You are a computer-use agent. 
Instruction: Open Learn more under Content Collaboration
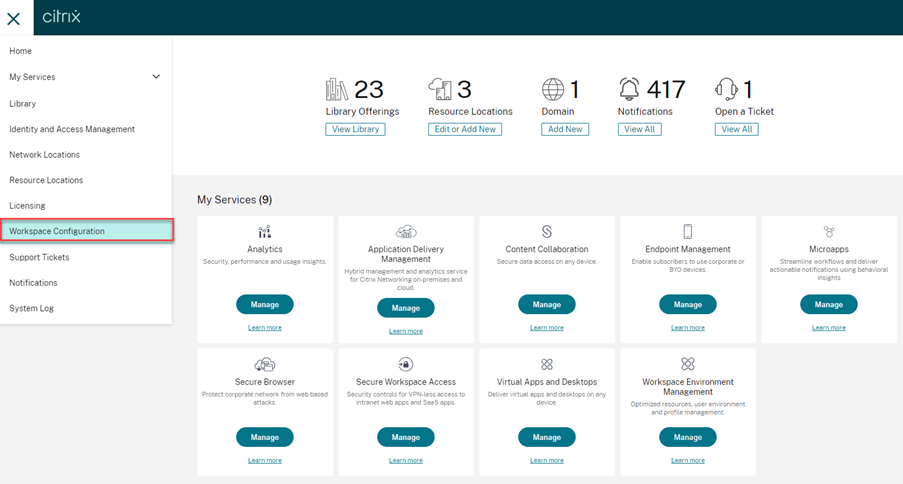(547, 328)
